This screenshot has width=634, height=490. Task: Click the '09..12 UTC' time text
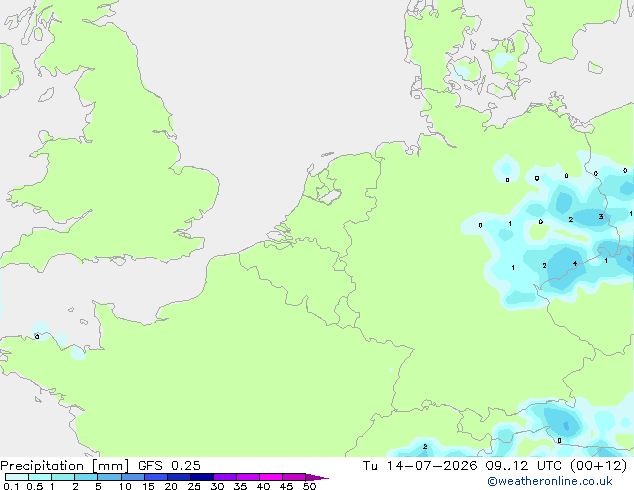524,466
